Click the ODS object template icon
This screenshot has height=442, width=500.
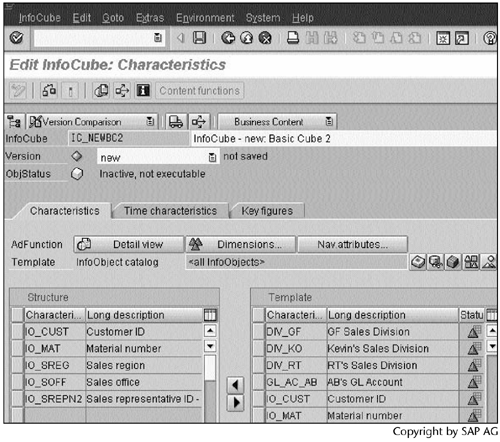pyautogui.click(x=436, y=262)
